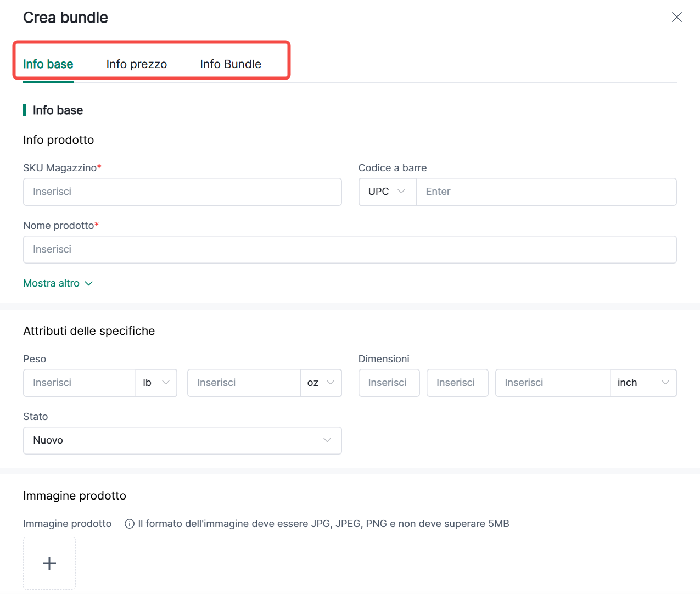Close the Crea bundle dialog
The height and width of the screenshot is (594, 700).
(676, 17)
